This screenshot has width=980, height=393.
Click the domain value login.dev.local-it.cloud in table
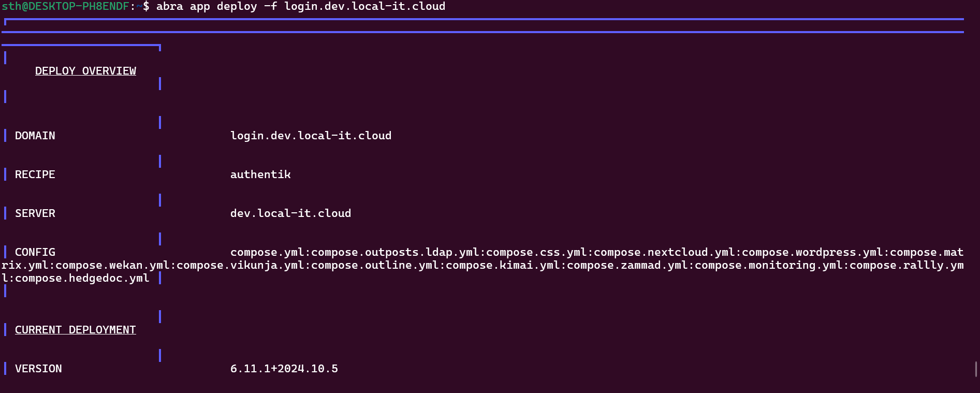pos(311,136)
